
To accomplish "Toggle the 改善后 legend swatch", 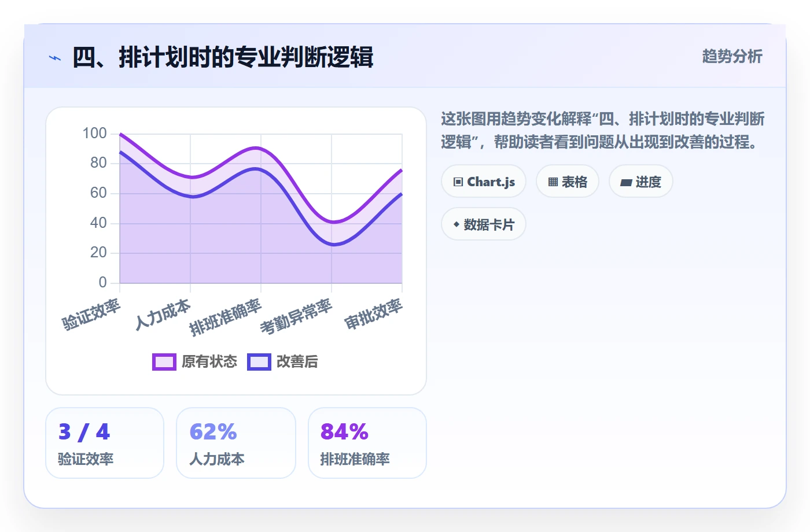I will (x=259, y=361).
